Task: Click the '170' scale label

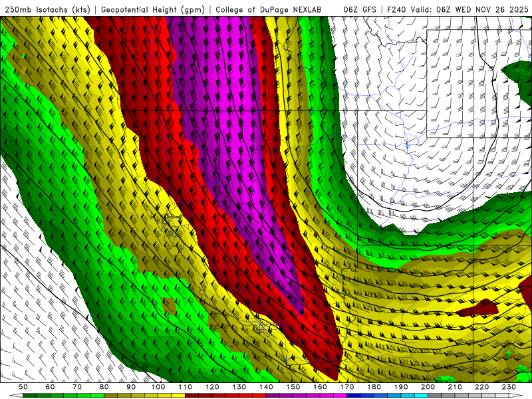Action: point(347,387)
